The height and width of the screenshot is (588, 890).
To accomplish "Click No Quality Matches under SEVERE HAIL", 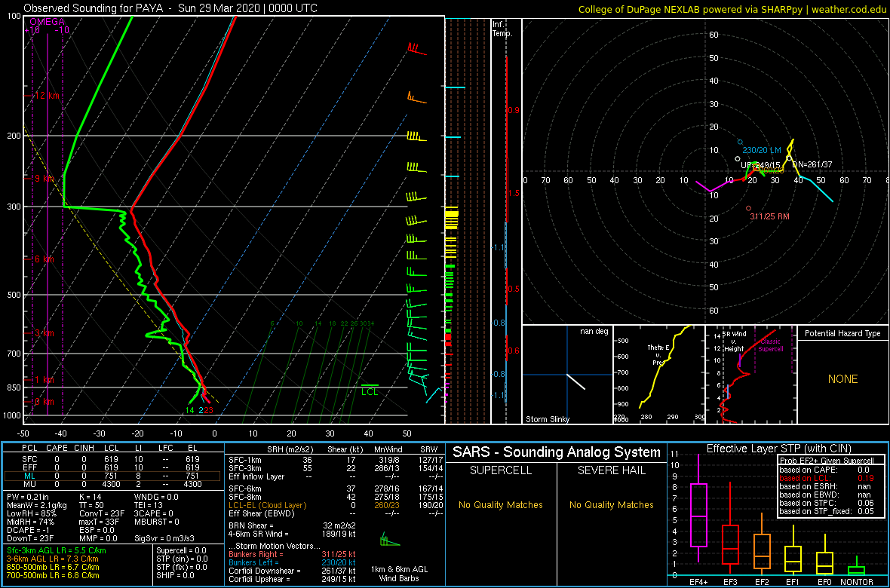I will pos(612,504).
